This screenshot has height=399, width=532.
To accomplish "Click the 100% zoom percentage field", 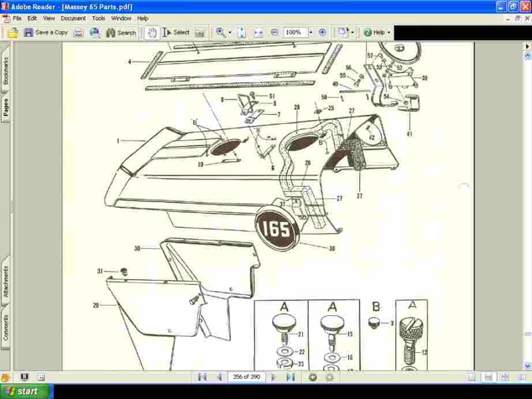I will coord(295,33).
